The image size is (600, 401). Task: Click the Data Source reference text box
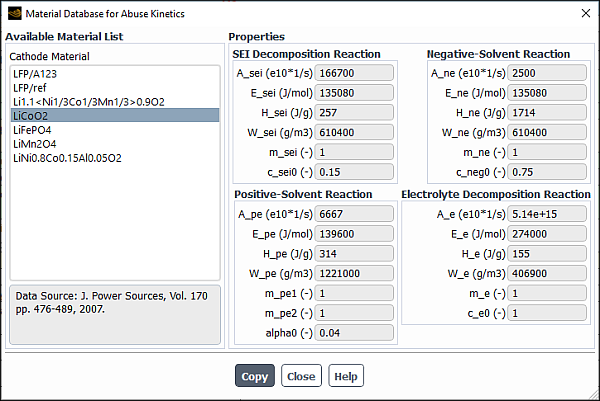tap(115, 315)
